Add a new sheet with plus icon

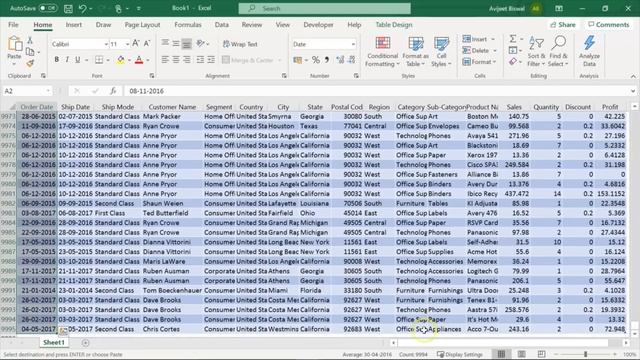coord(85,343)
